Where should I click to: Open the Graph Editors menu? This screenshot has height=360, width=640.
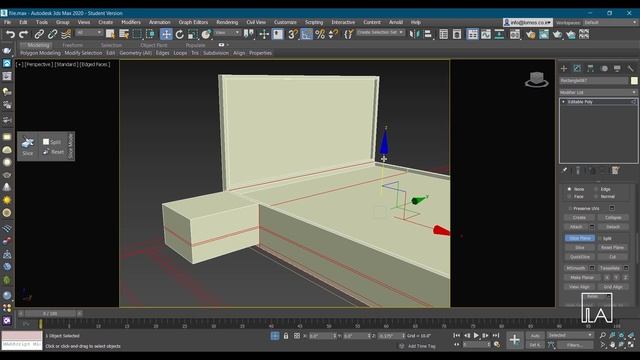pos(193,22)
